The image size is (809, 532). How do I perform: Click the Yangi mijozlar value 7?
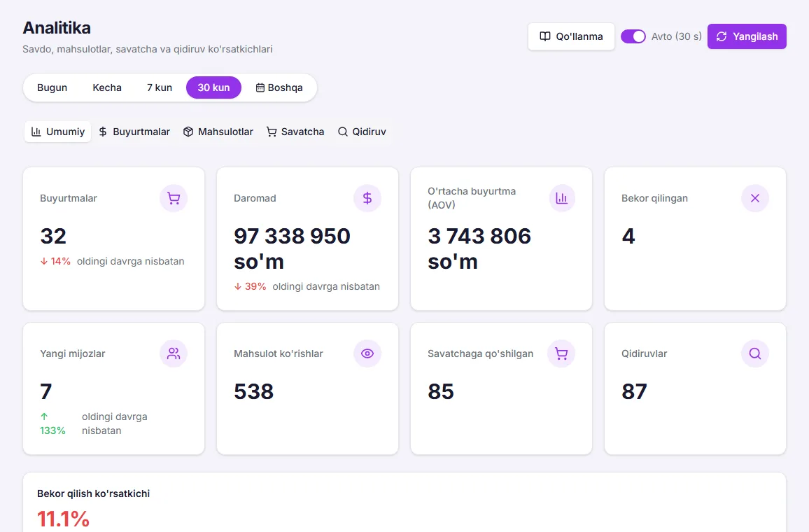(46, 391)
